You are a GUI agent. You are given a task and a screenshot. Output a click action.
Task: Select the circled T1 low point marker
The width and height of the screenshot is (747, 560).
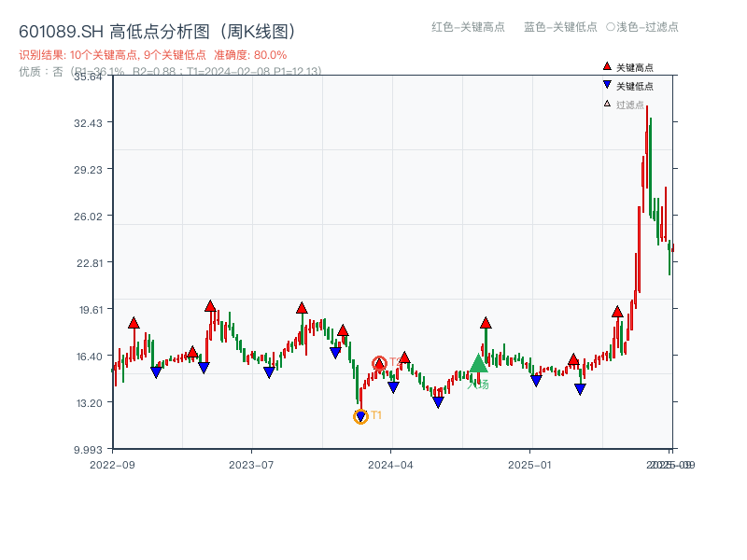click(360, 414)
